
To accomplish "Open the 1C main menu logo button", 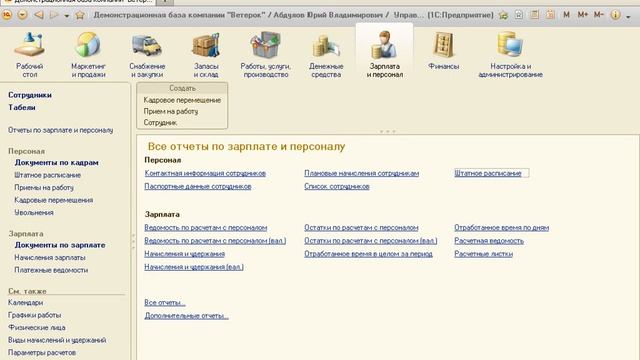I will [7, 15].
